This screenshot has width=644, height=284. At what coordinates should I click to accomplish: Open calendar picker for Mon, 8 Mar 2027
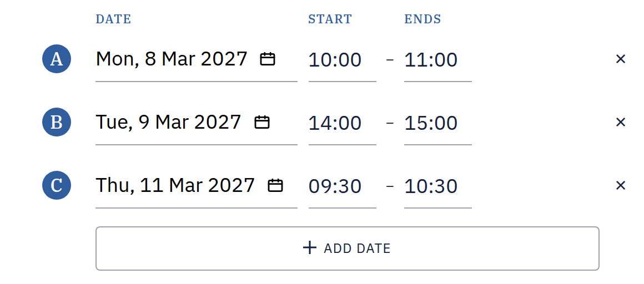(x=268, y=59)
